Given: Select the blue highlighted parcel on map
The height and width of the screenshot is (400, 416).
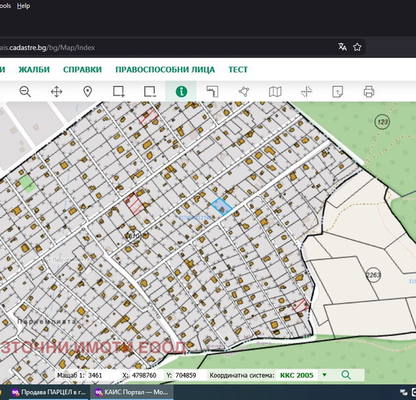Looking at the screenshot, I should click(x=222, y=206).
